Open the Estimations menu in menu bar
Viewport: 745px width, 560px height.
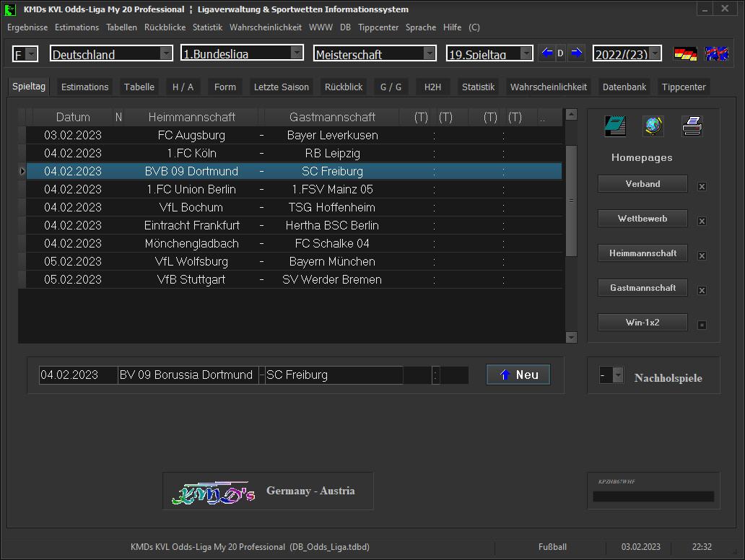(x=77, y=27)
